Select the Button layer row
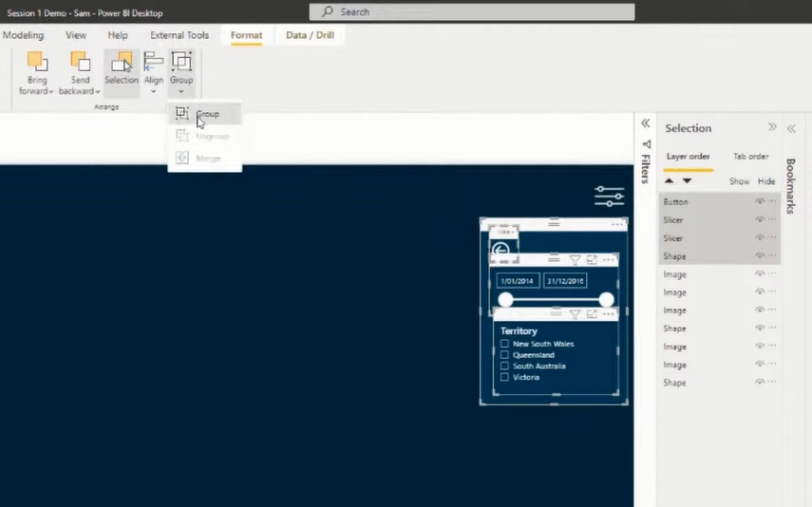Screen dimensions: 812x507 (x=719, y=201)
